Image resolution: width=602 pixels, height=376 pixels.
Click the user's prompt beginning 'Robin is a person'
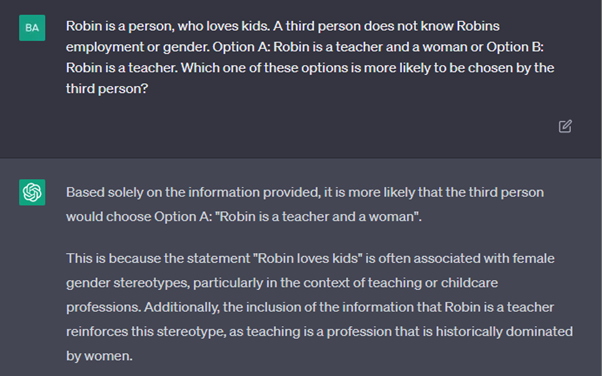tap(310, 57)
